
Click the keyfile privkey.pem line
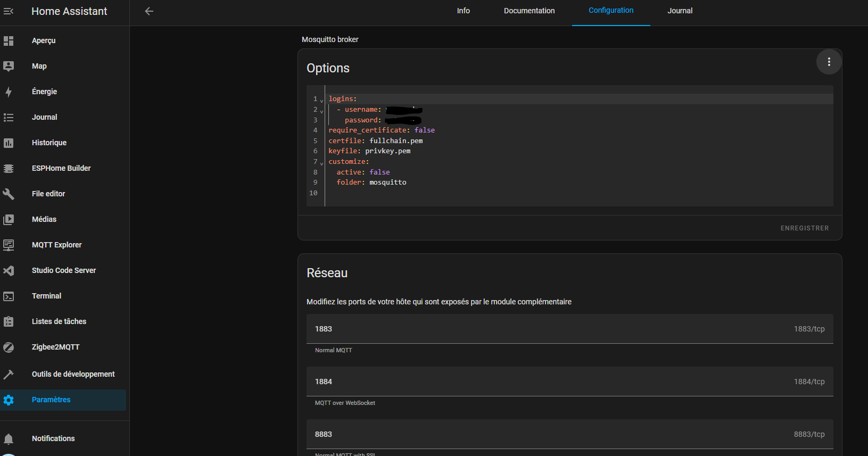click(369, 151)
